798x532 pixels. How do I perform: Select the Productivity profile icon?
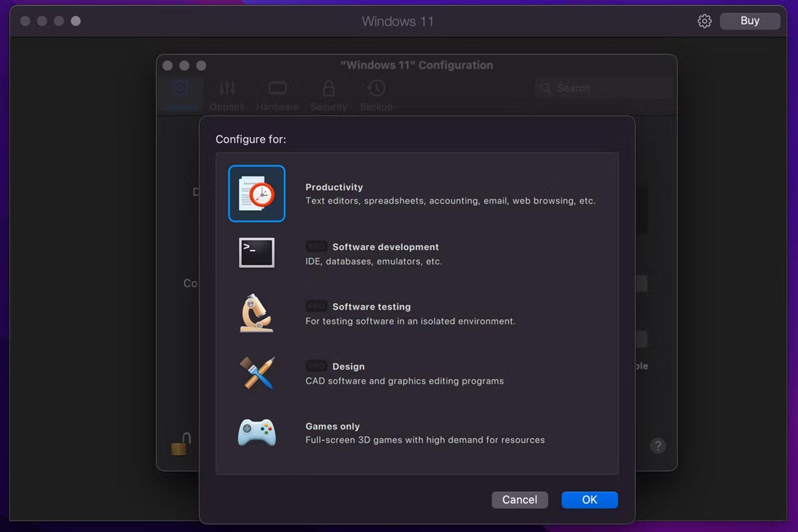[x=256, y=194]
